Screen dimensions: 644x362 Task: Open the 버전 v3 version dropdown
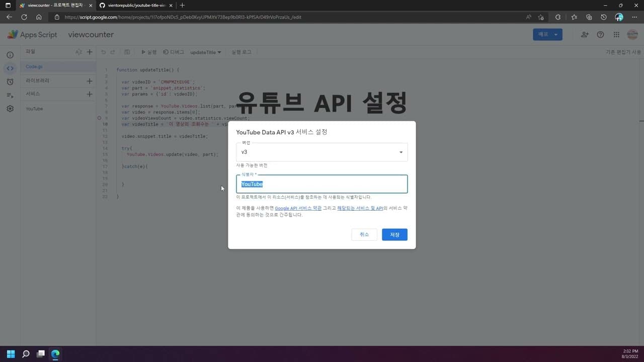[x=322, y=152]
